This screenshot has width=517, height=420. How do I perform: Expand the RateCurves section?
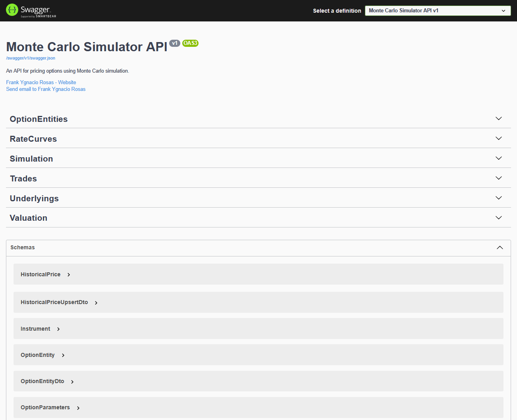[x=498, y=138]
